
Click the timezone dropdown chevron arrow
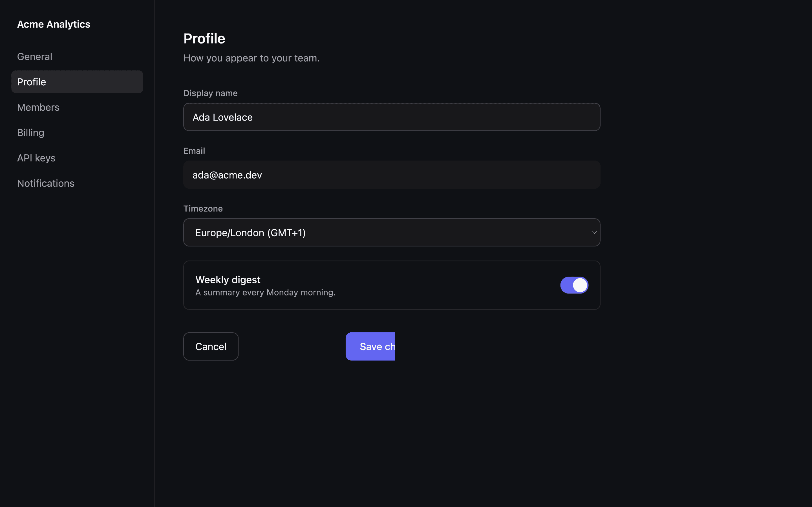coord(594,232)
